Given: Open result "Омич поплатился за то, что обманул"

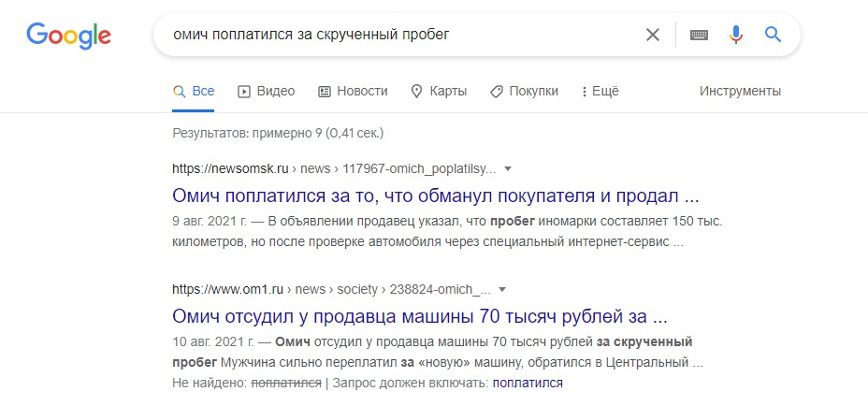Looking at the screenshot, I should (436, 197).
